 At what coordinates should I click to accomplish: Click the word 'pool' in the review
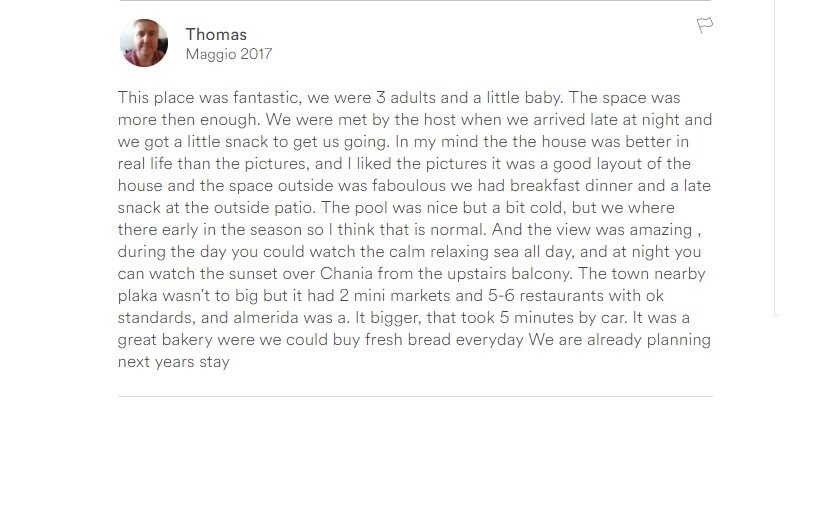point(371,208)
